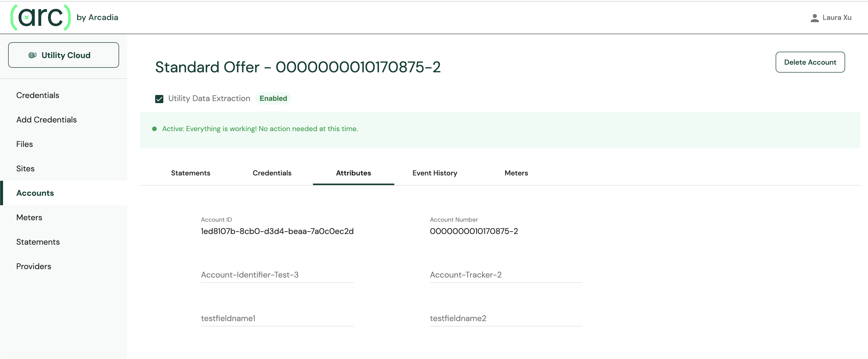Focus the Account-Tracker-2 input field
Image resolution: width=868 pixels, height=359 pixels.
pyautogui.click(x=505, y=275)
